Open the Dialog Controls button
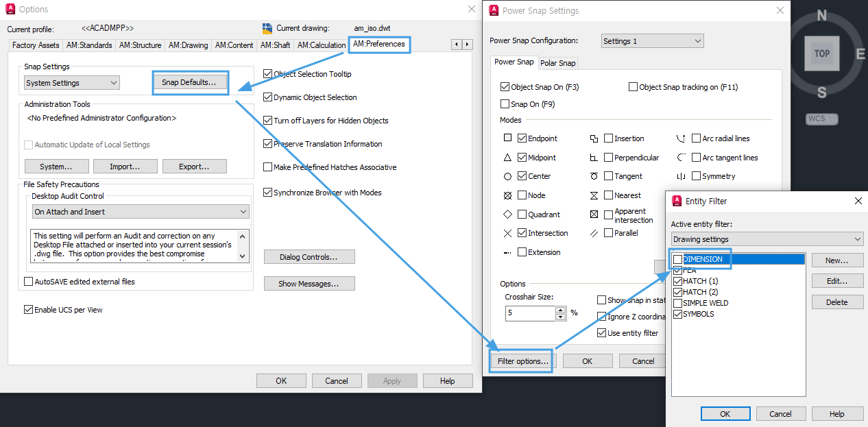This screenshot has width=868, height=427. (x=309, y=257)
